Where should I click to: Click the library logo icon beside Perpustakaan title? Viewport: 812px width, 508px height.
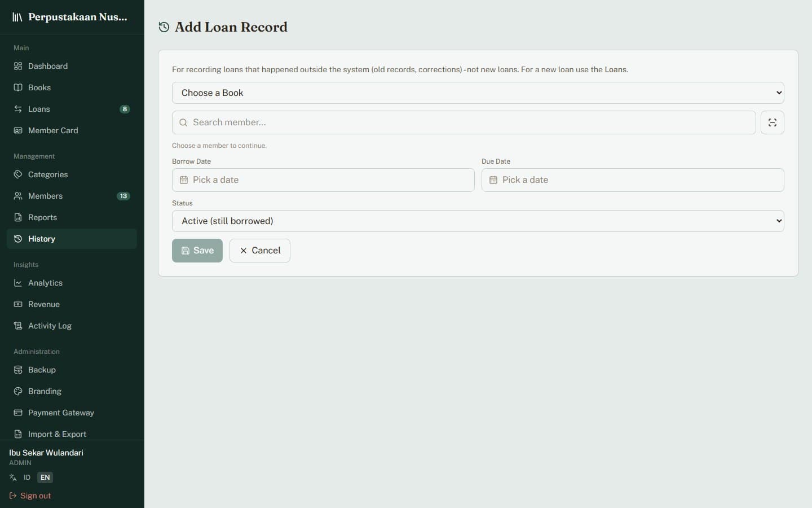click(17, 17)
